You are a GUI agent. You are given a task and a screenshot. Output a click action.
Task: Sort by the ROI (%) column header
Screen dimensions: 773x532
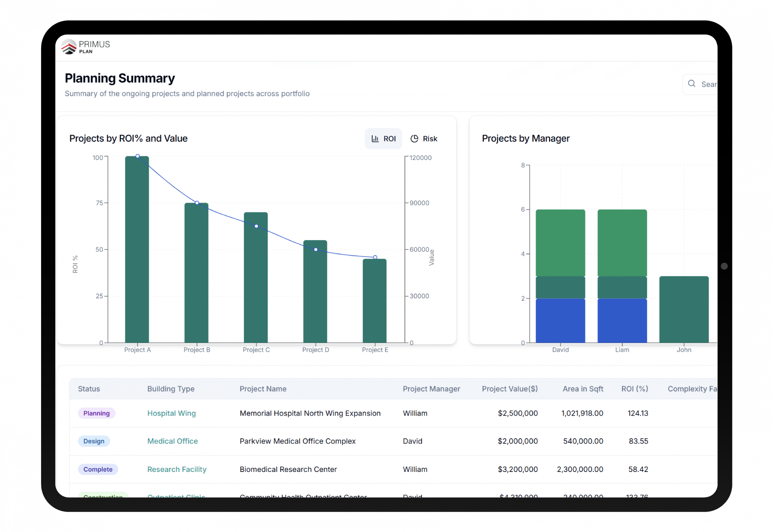(634, 389)
